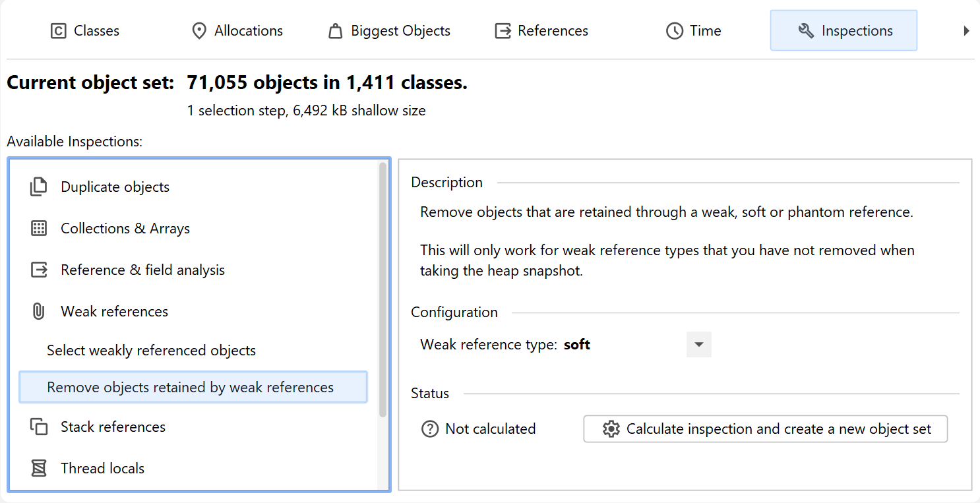Open the Weak reference type dropdown

click(699, 345)
